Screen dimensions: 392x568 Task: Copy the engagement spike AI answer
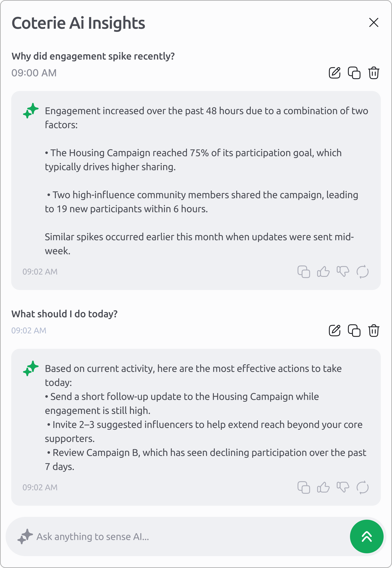click(304, 272)
